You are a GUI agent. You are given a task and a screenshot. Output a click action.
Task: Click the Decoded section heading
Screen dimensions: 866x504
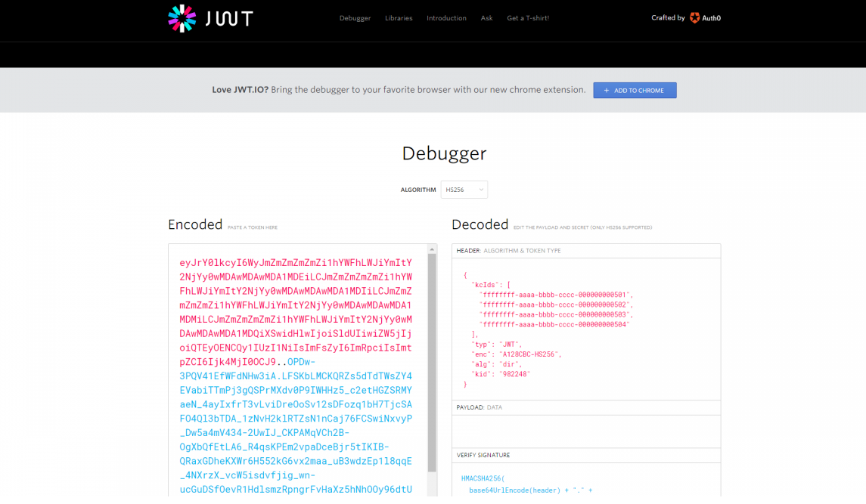(x=480, y=224)
